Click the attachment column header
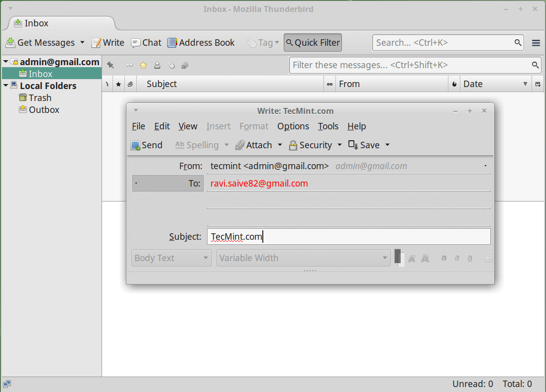This screenshot has width=546, height=392. click(x=130, y=84)
